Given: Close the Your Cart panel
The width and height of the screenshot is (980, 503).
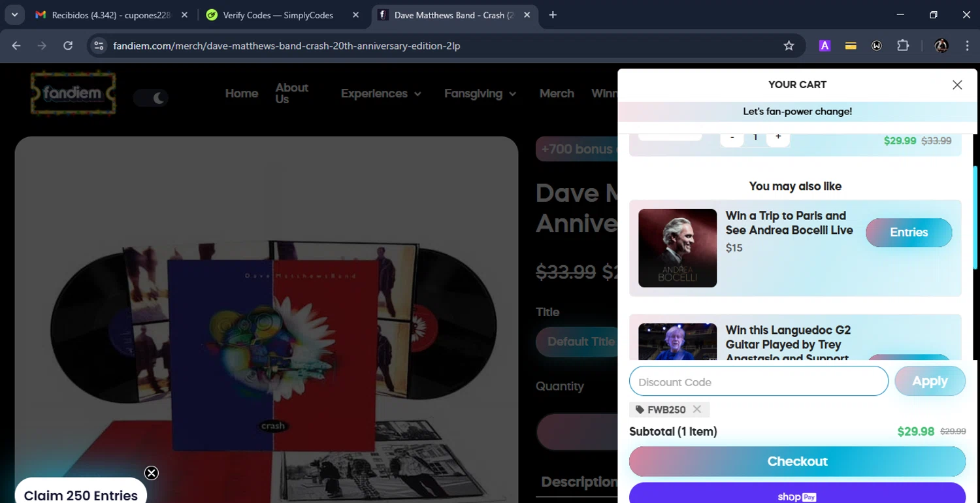Looking at the screenshot, I should [957, 85].
